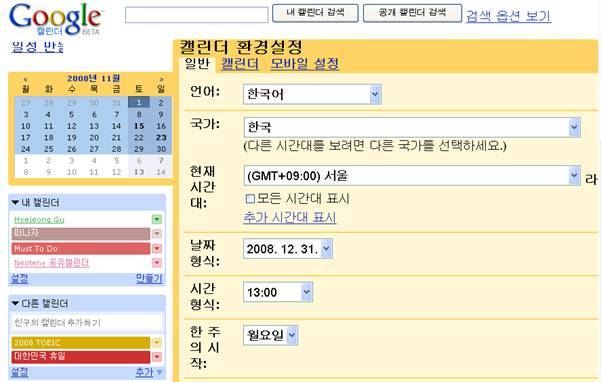Open the 언어 language dropdown
This screenshot has height=382, width=601.
(x=312, y=94)
